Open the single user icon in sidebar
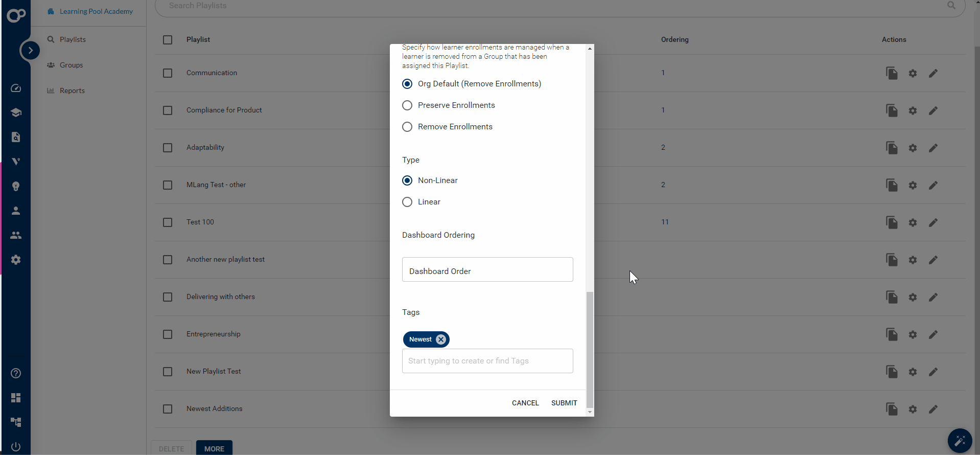The width and height of the screenshot is (980, 455). [16, 211]
